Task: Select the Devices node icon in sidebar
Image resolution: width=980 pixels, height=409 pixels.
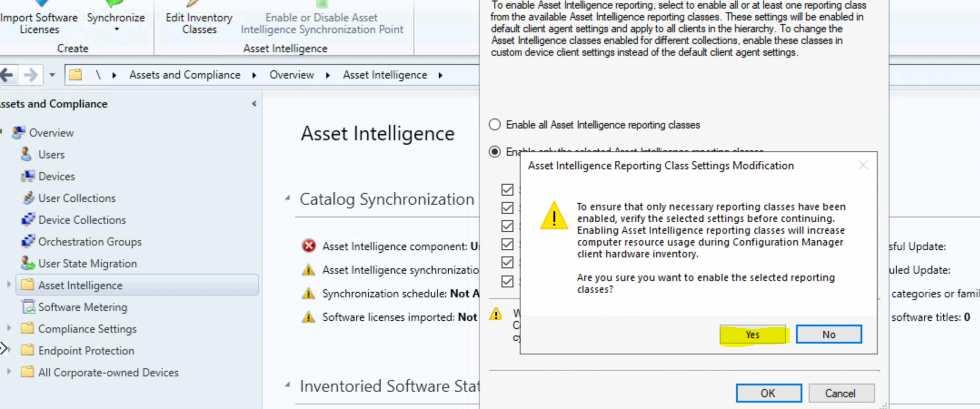Action: [x=29, y=176]
